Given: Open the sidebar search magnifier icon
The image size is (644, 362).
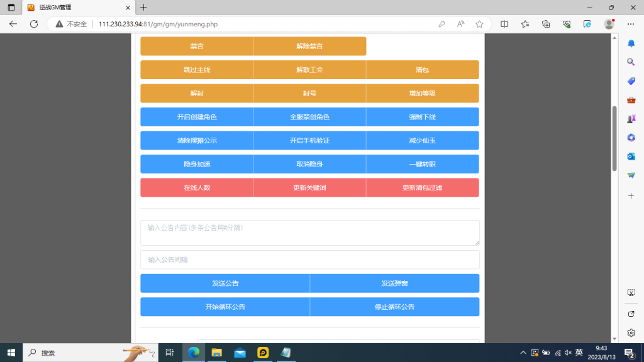Looking at the screenshot, I should click(x=631, y=63).
